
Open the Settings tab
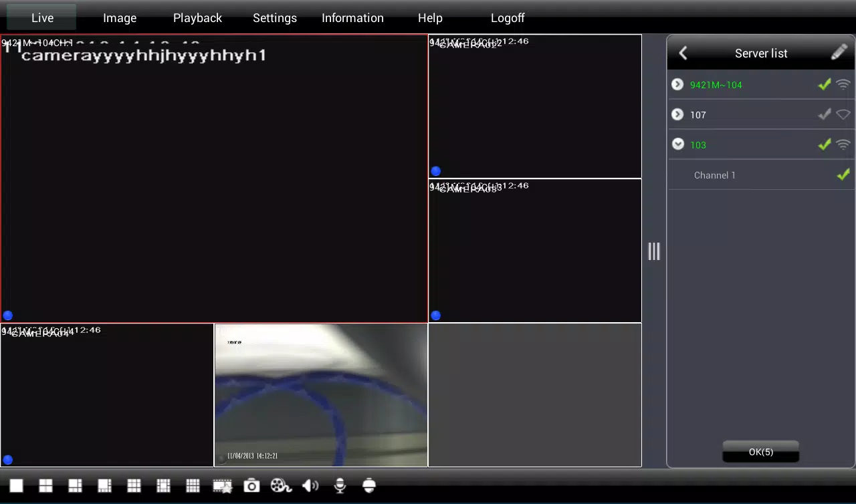point(275,18)
